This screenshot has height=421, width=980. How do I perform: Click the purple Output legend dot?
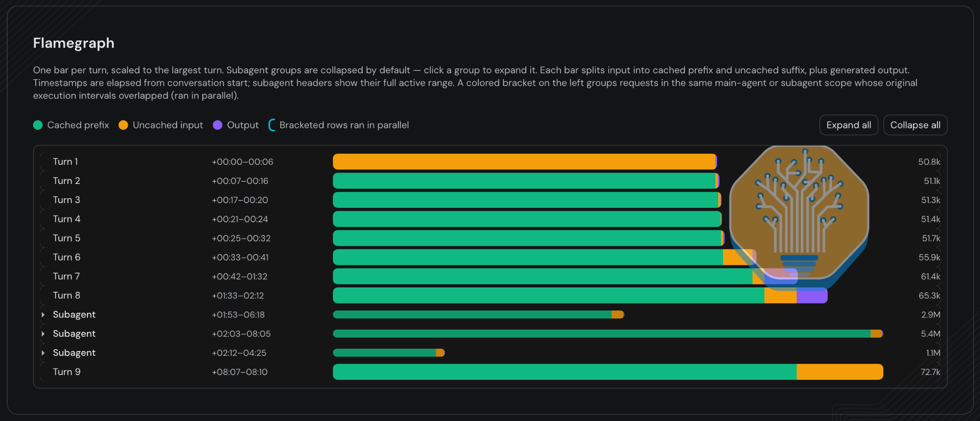pos(217,125)
